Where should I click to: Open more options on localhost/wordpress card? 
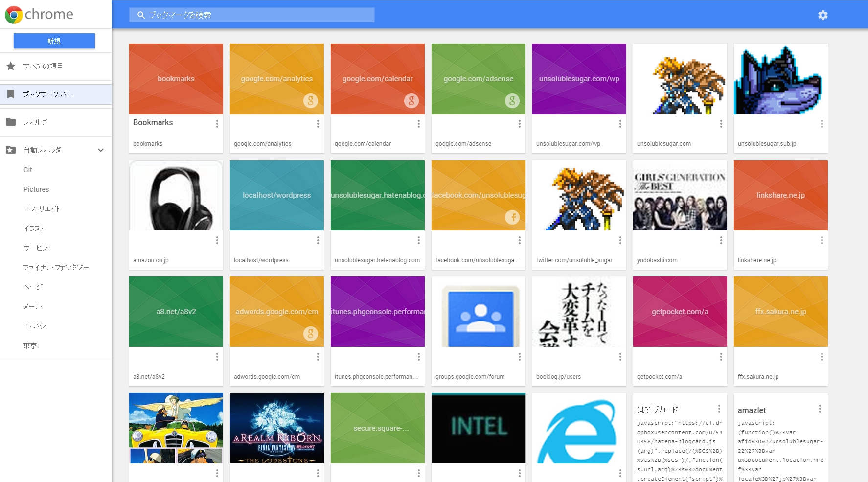(x=318, y=240)
